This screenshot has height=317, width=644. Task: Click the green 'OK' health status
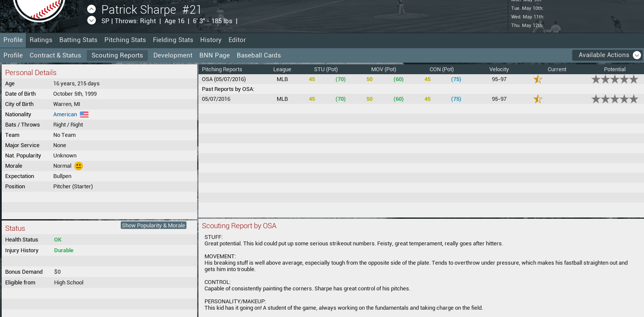[58, 240]
